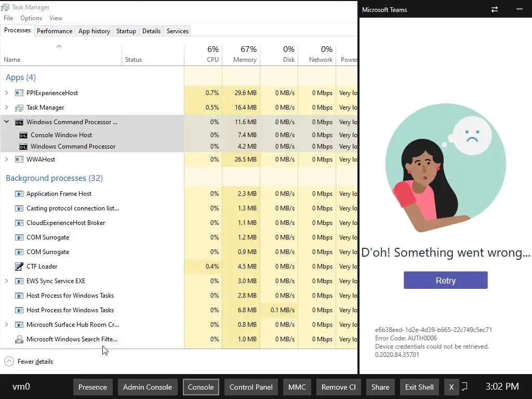Click the PPIExperienceHost process icon
This screenshot has height=399, width=532.
click(19, 93)
